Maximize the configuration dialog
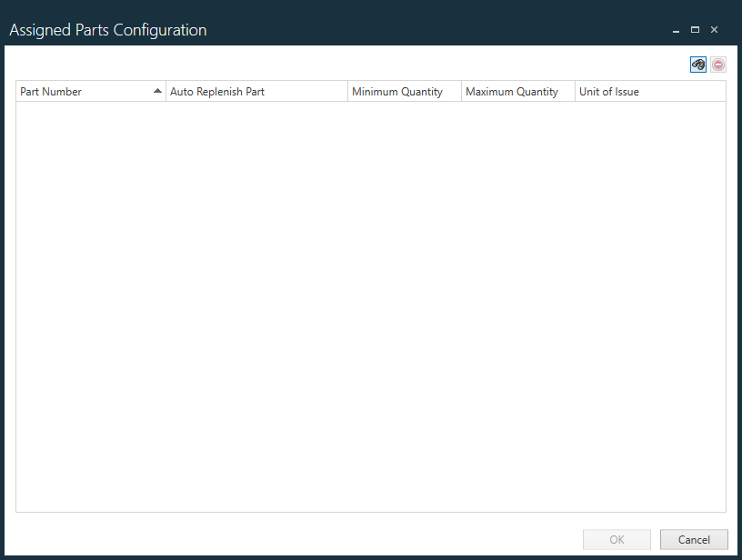742x560 pixels. point(695,29)
